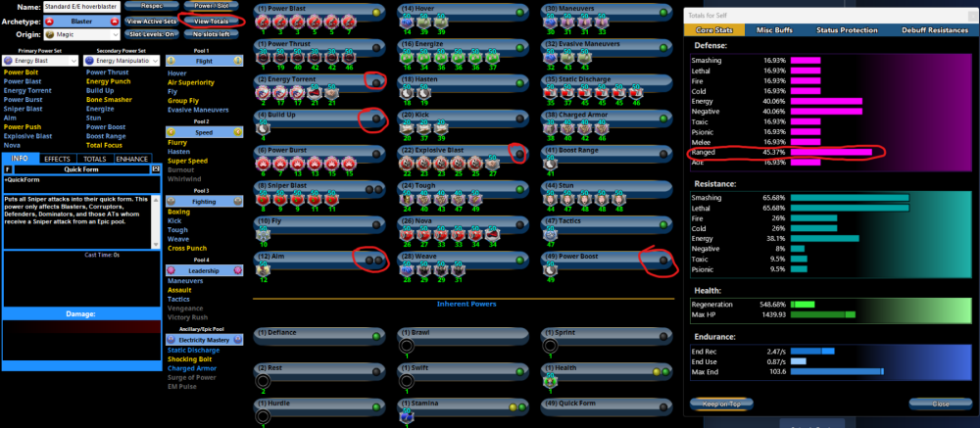
Task: Click the Boost Range enhancement slot
Action: coord(551,166)
